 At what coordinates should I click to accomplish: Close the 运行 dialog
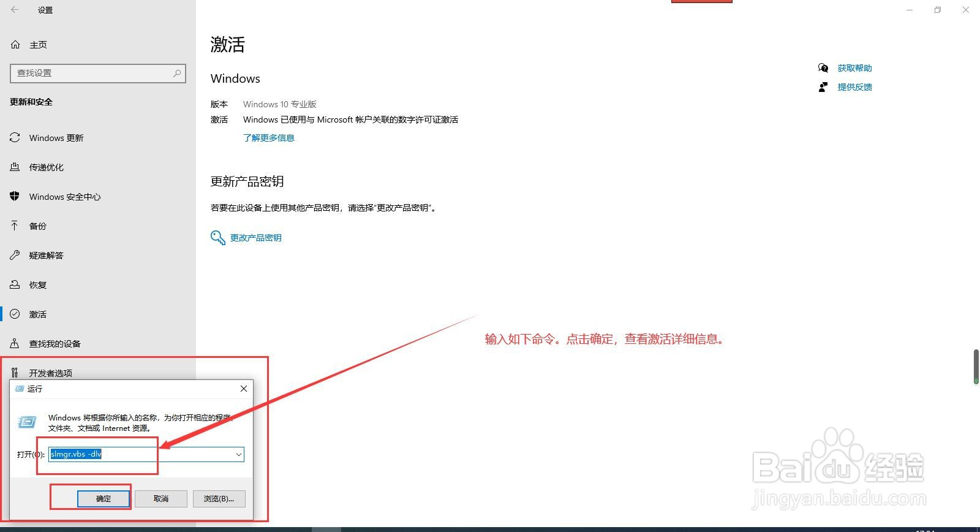pos(244,389)
